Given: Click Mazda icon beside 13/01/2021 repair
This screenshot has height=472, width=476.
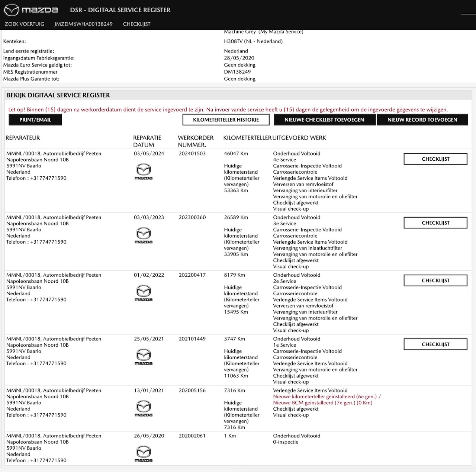Looking at the screenshot, I should pos(144,408).
